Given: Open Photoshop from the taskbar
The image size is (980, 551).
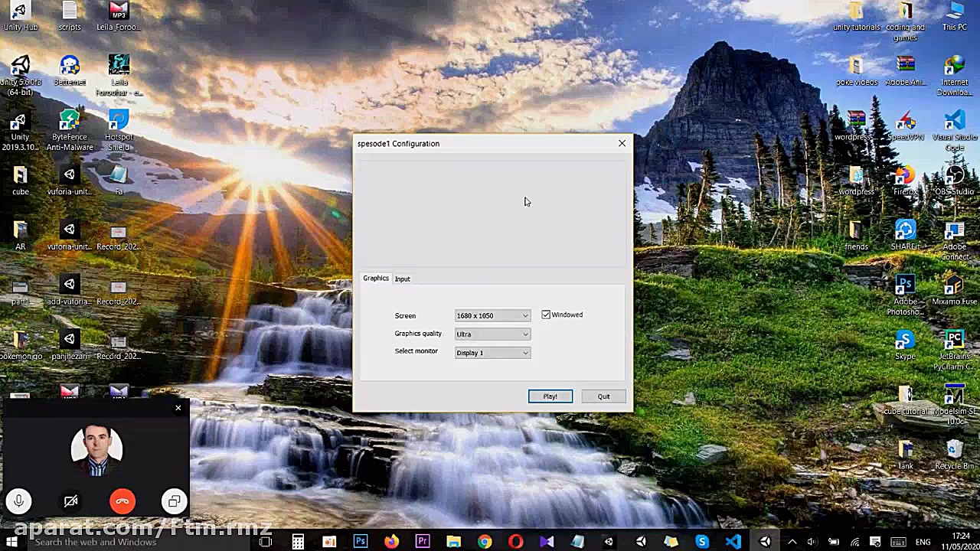Looking at the screenshot, I should click(361, 542).
